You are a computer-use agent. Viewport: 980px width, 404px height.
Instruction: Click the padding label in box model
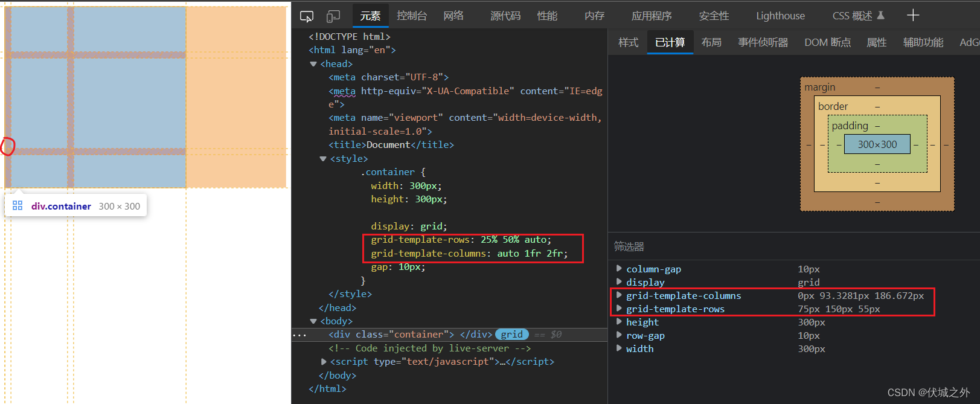(850, 126)
